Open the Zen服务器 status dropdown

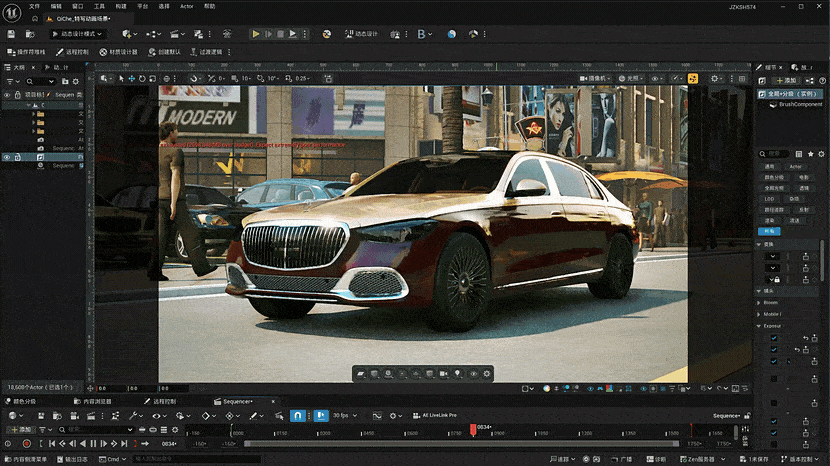(702, 459)
